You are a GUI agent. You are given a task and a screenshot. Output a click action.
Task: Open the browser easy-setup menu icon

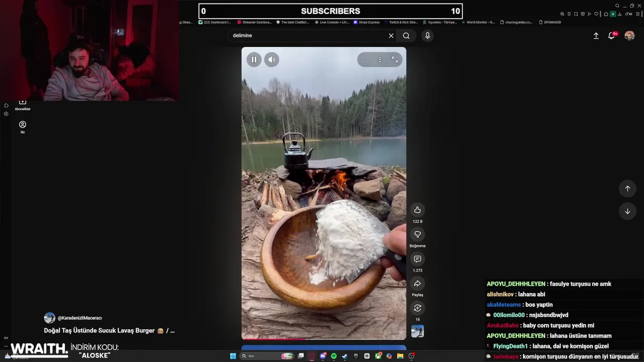[x=637, y=14]
